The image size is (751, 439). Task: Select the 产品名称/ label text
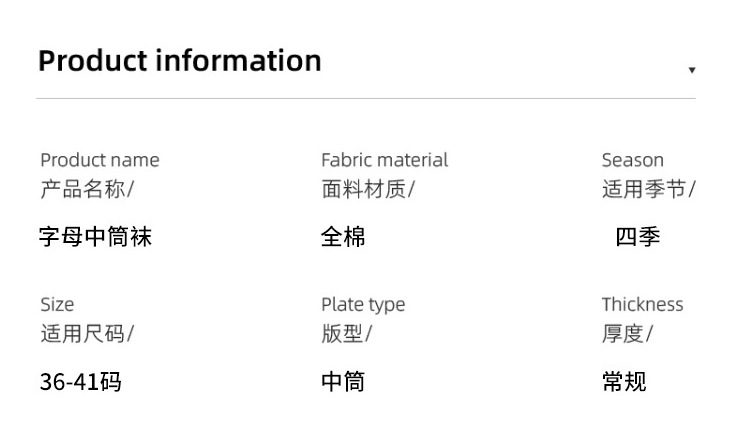(x=86, y=189)
